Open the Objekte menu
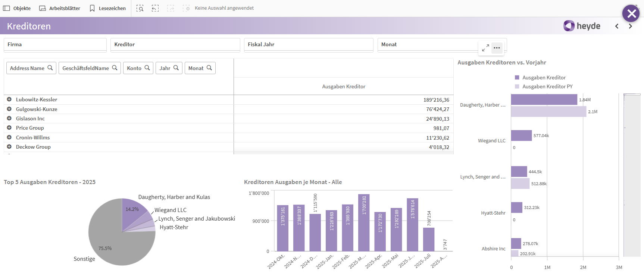This screenshot has width=644, height=272. [x=17, y=8]
